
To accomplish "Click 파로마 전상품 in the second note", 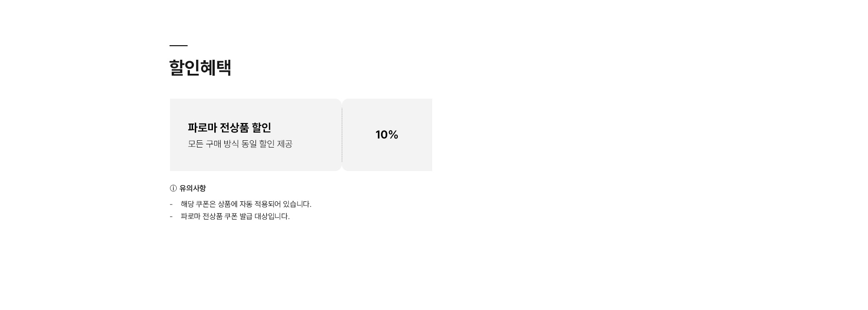I will tap(202, 216).
